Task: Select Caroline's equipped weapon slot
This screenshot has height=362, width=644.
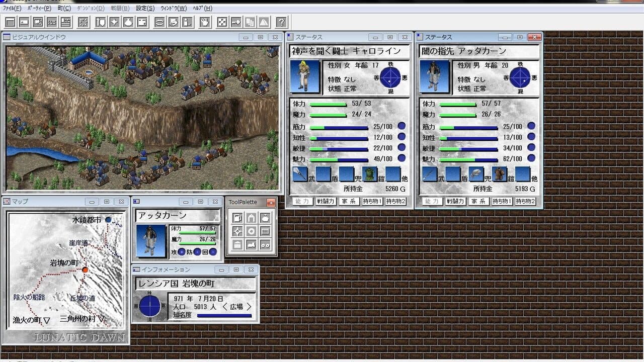Action: pos(300,174)
